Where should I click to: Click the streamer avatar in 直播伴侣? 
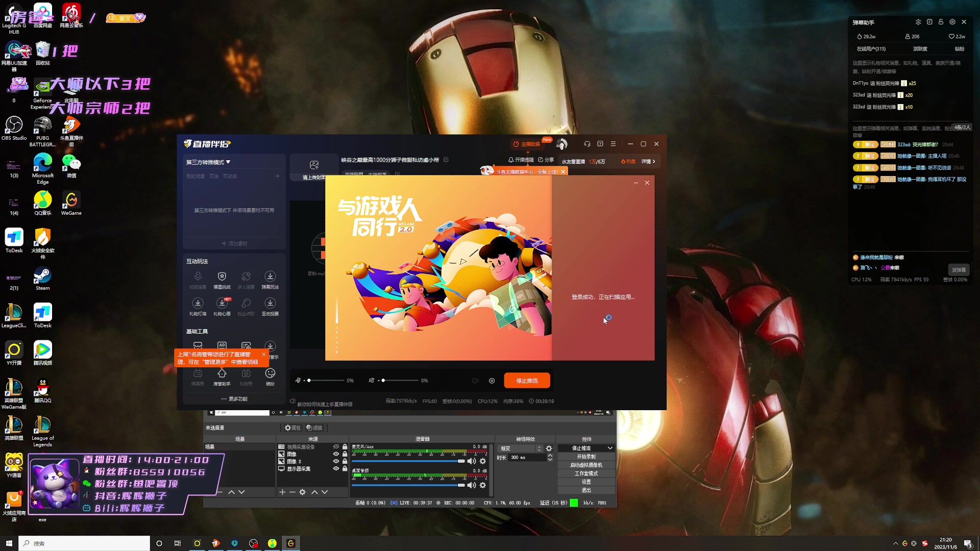click(x=562, y=144)
